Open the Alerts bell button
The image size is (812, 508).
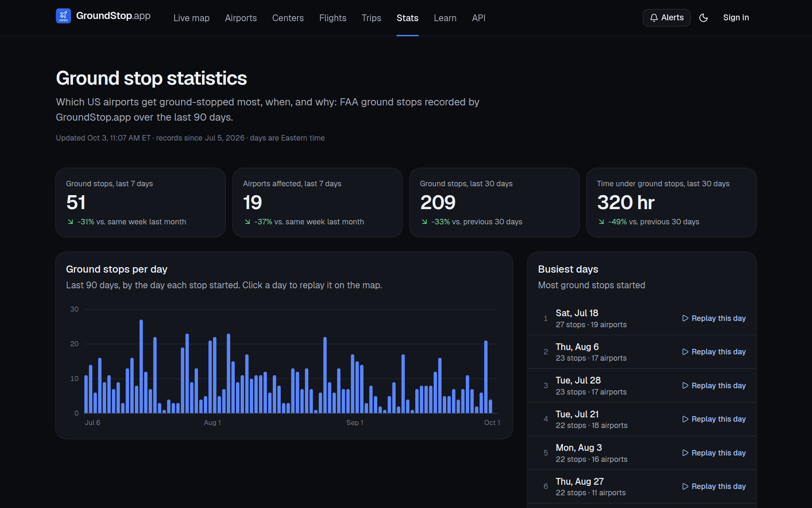[x=667, y=18]
